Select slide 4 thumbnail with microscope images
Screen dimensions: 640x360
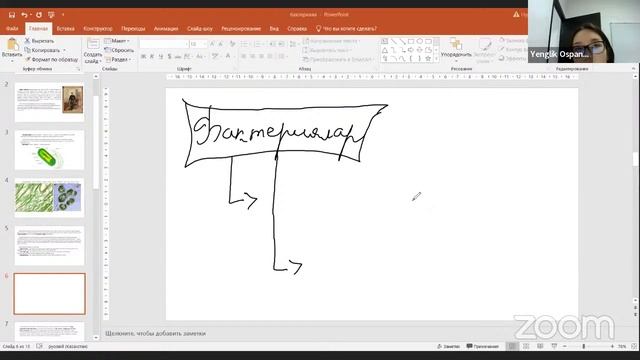tap(49, 198)
